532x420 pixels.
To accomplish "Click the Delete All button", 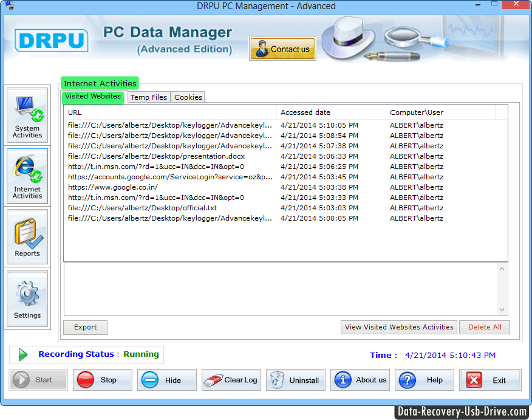I will pos(485,327).
